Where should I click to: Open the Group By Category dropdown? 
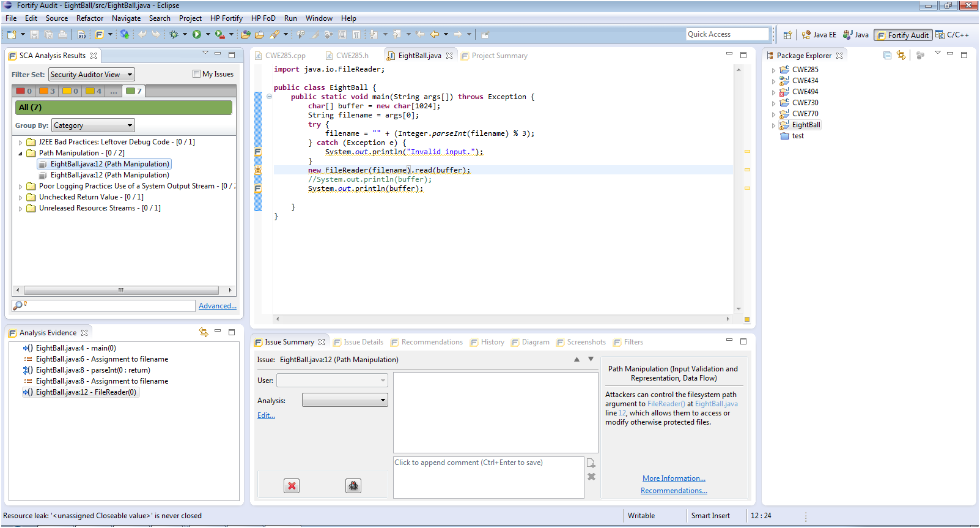click(93, 125)
